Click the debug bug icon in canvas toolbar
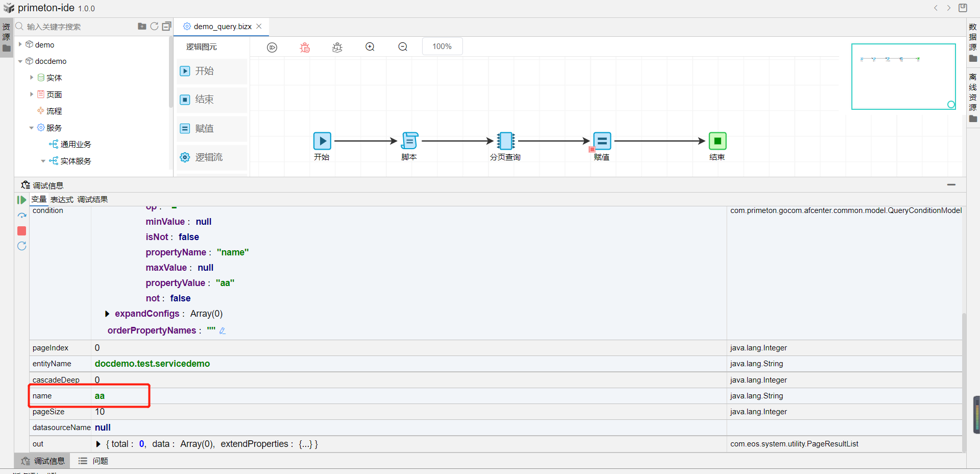Image resolution: width=980 pixels, height=474 pixels. tap(305, 48)
